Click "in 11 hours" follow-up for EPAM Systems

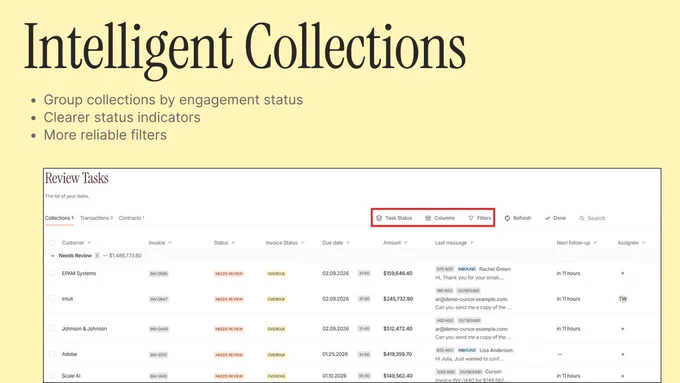pyautogui.click(x=568, y=273)
